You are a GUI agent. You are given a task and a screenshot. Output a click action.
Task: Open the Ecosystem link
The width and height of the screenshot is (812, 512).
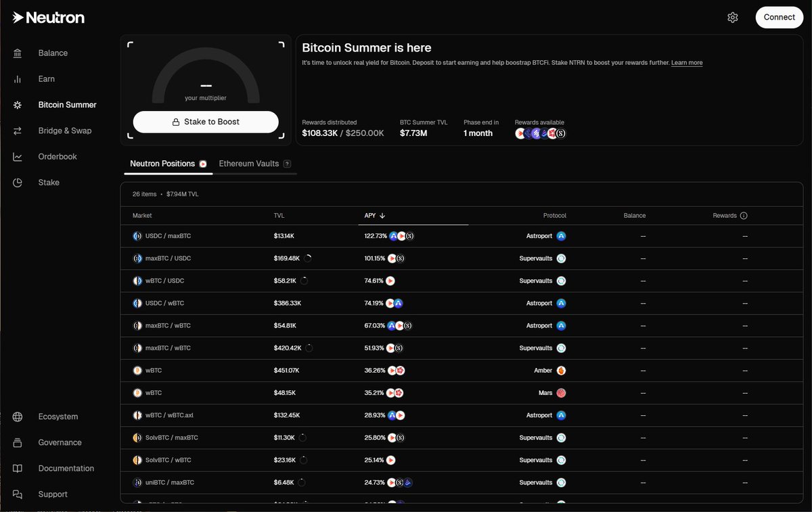pos(57,416)
